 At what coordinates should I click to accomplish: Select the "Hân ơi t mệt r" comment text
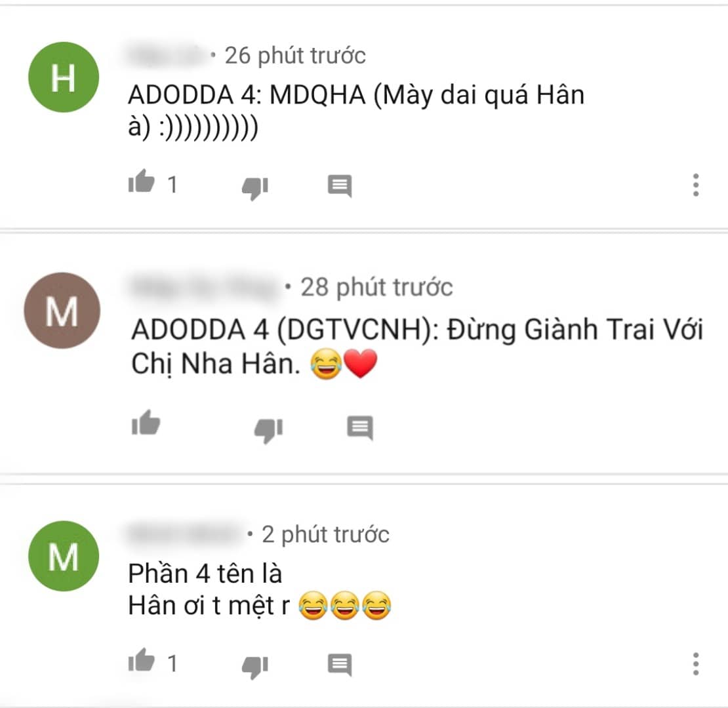[209, 606]
